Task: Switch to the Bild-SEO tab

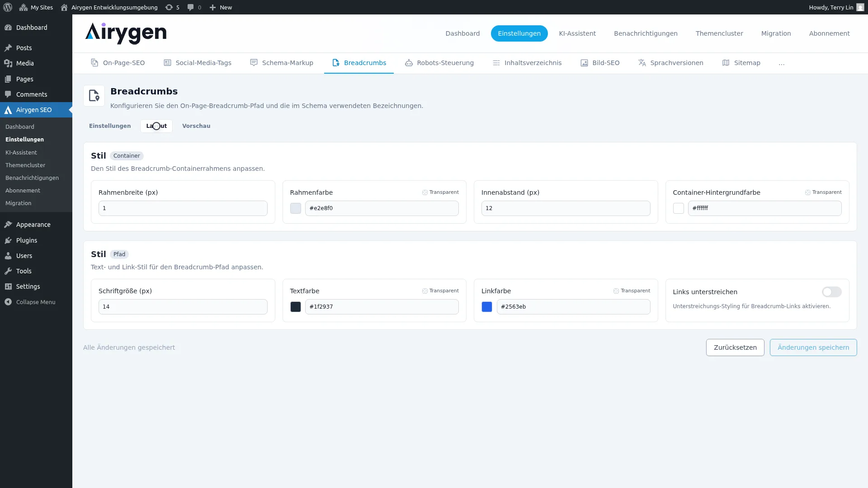Action: [x=600, y=63]
